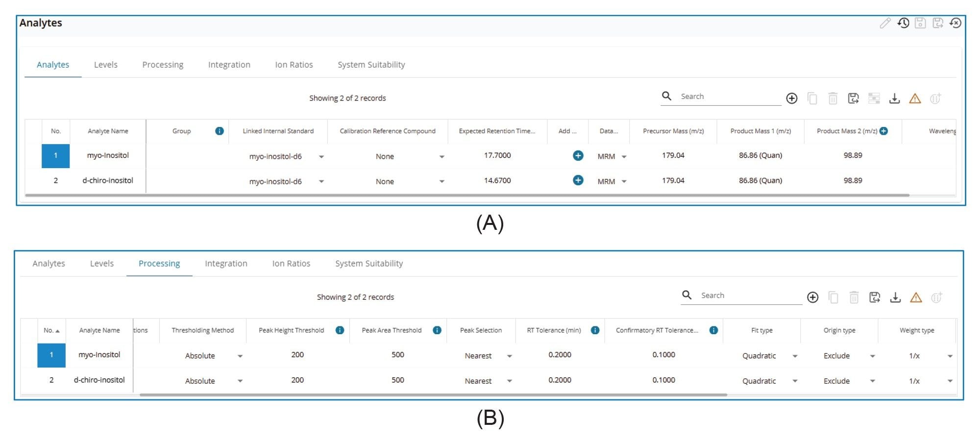Viewport: 980px width, 442px height.
Task: Click the orange warning triangle in the Analytes toolbar
Action: click(x=915, y=98)
